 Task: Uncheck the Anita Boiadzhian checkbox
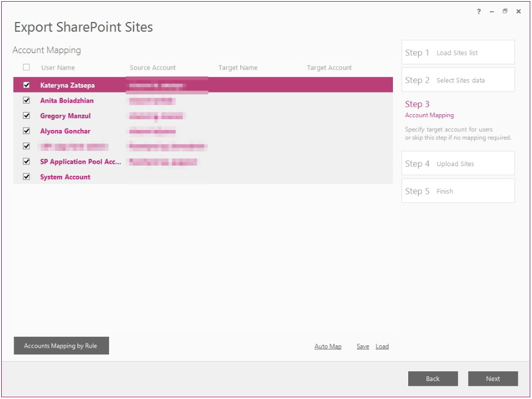pyautogui.click(x=26, y=100)
